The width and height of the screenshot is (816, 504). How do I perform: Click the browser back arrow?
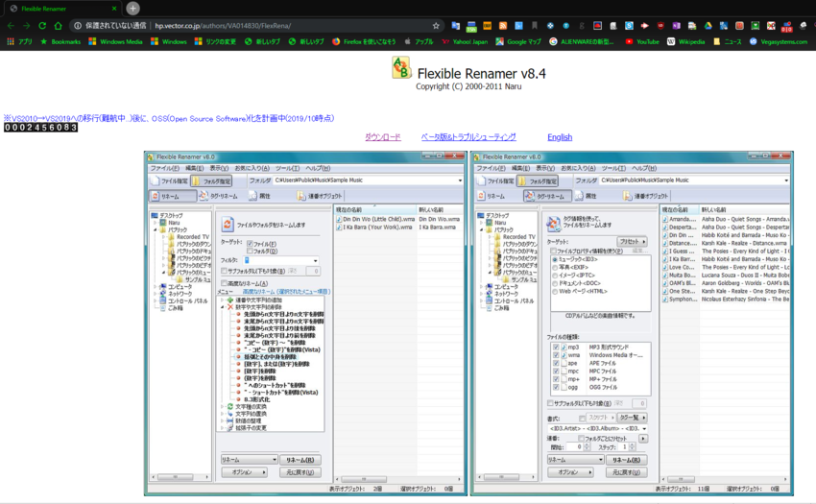coord(11,26)
